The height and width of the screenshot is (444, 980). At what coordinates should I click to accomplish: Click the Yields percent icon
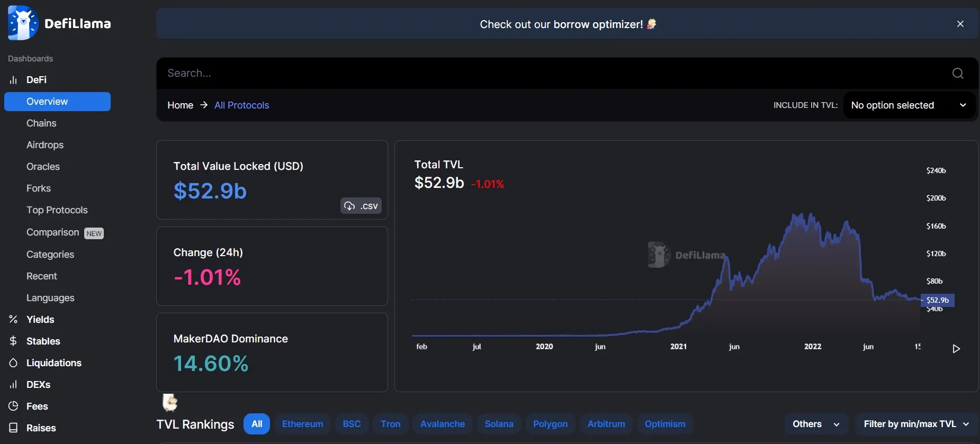pos(13,319)
